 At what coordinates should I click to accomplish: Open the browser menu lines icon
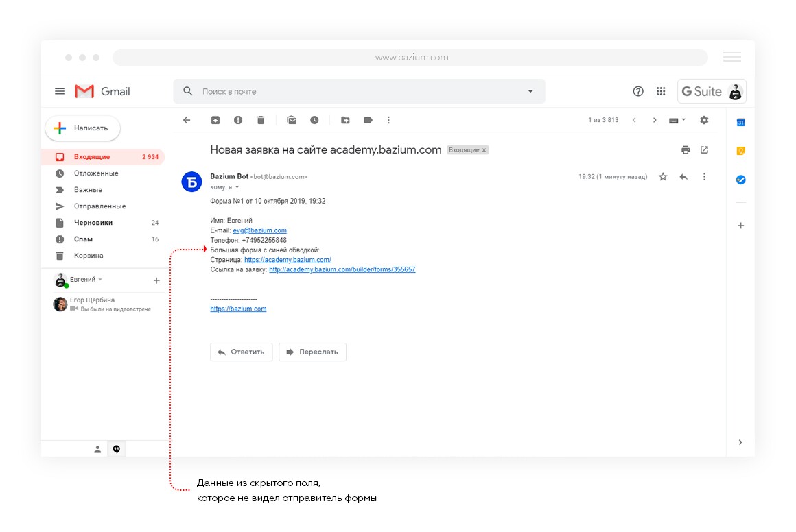point(732,58)
